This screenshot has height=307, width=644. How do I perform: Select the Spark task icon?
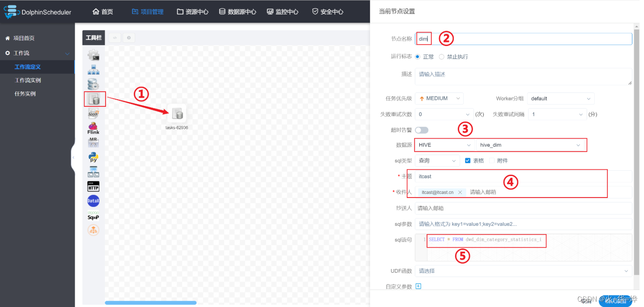tap(94, 114)
